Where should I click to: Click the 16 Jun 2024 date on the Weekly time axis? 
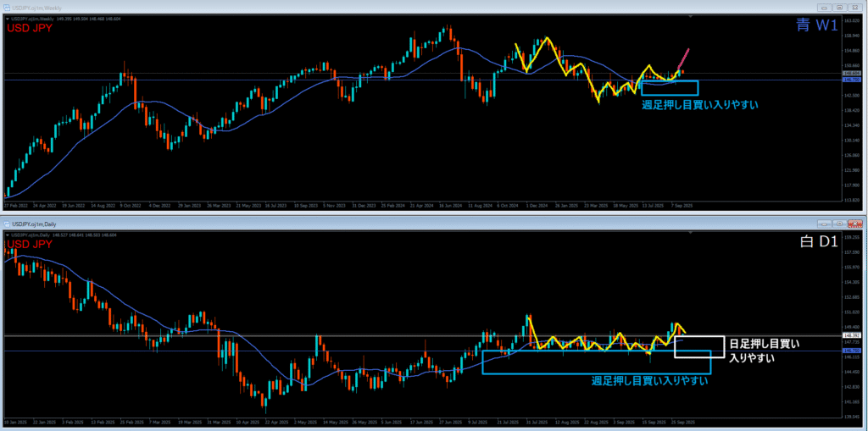tap(451, 205)
